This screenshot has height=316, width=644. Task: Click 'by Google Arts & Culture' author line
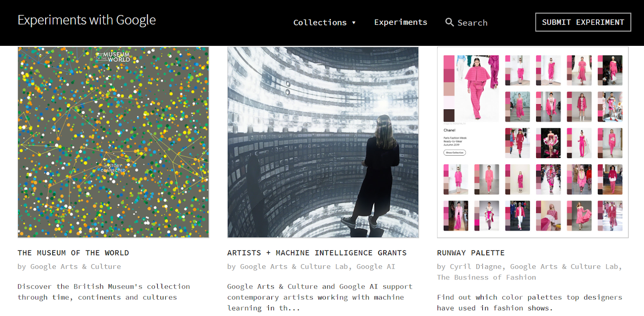(69, 267)
